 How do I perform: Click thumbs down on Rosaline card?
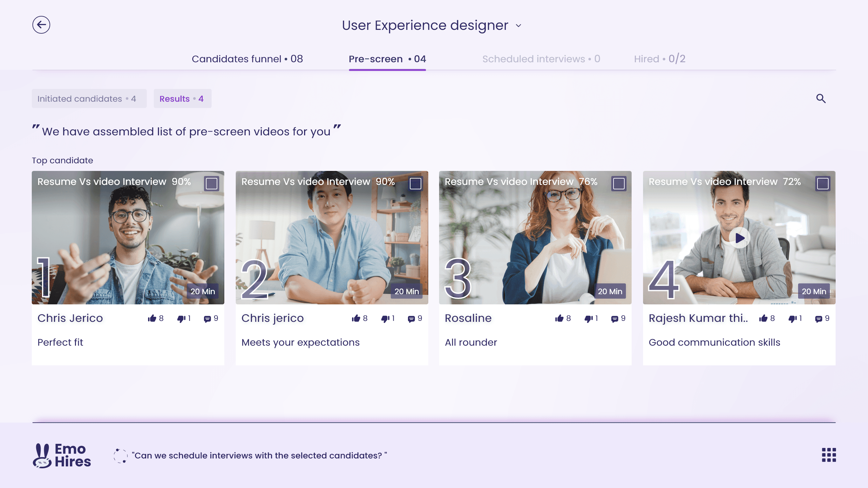pos(588,318)
